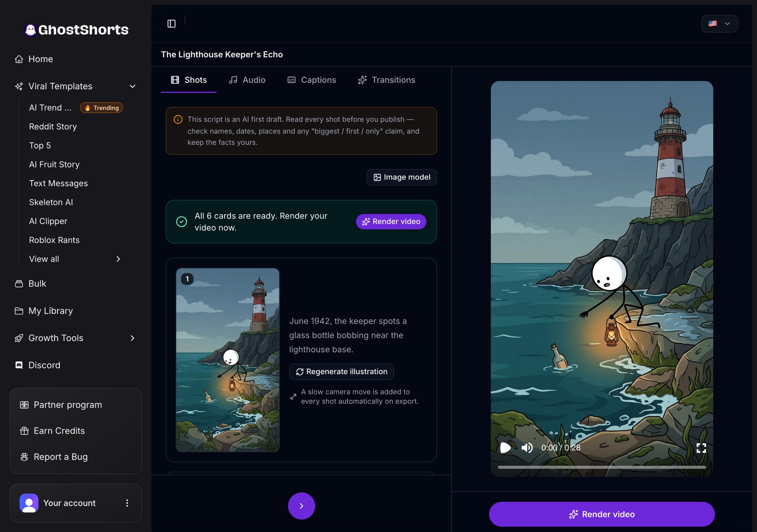
Task: Open the Roblox Rants template
Action: coord(54,240)
